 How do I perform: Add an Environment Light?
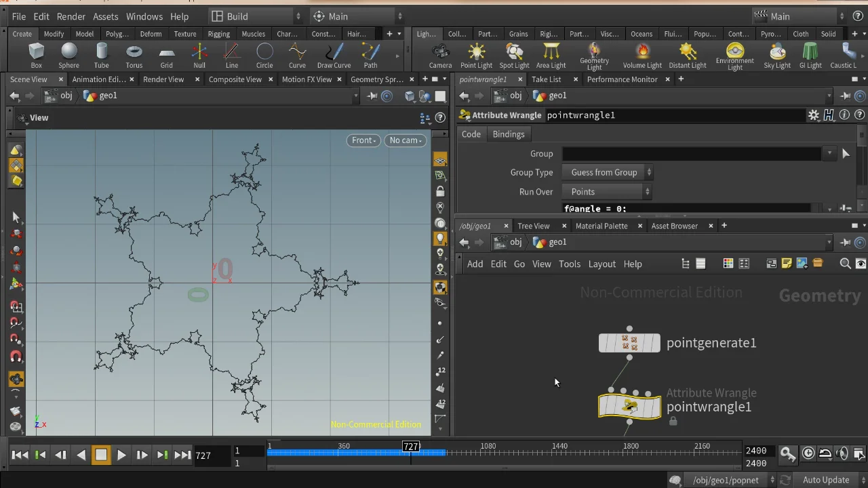(735, 56)
